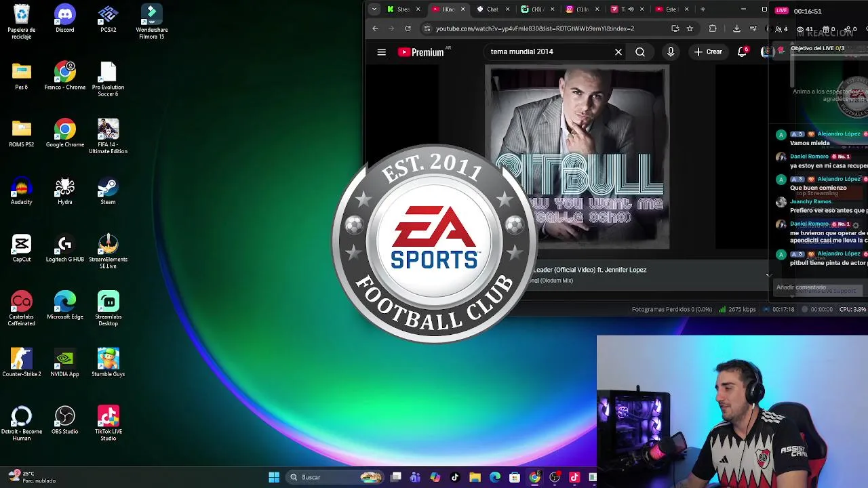The image size is (868, 488).
Task: Open the Franco - Chrome shortcut
Action: (x=64, y=76)
